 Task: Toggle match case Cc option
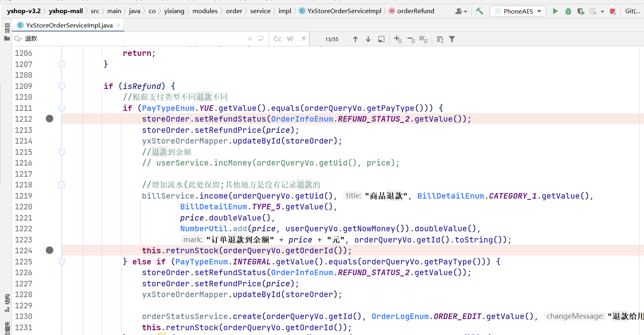pos(277,39)
